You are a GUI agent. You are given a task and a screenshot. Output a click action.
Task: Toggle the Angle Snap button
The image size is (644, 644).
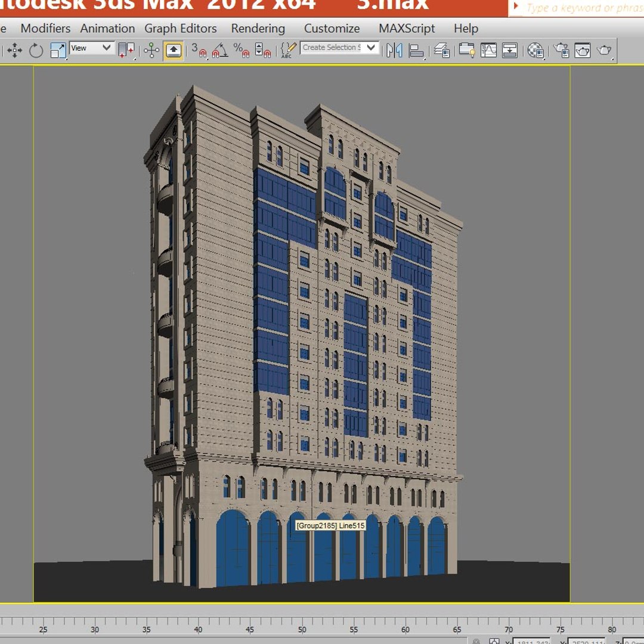220,51
